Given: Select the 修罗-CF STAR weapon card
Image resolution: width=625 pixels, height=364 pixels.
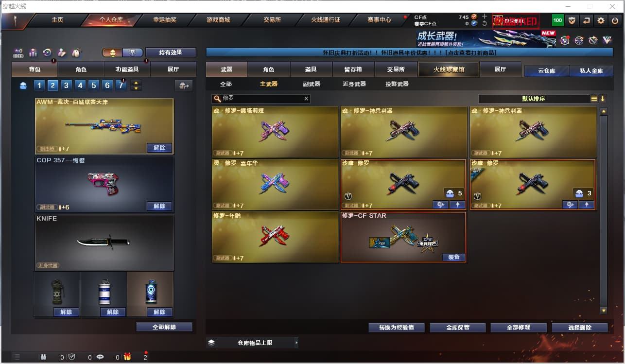Looking at the screenshot, I should (x=403, y=237).
